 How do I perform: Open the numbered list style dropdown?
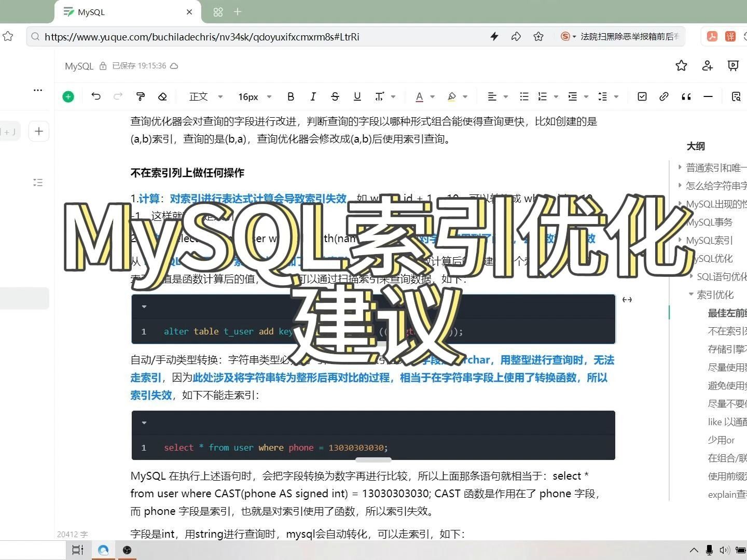click(556, 96)
